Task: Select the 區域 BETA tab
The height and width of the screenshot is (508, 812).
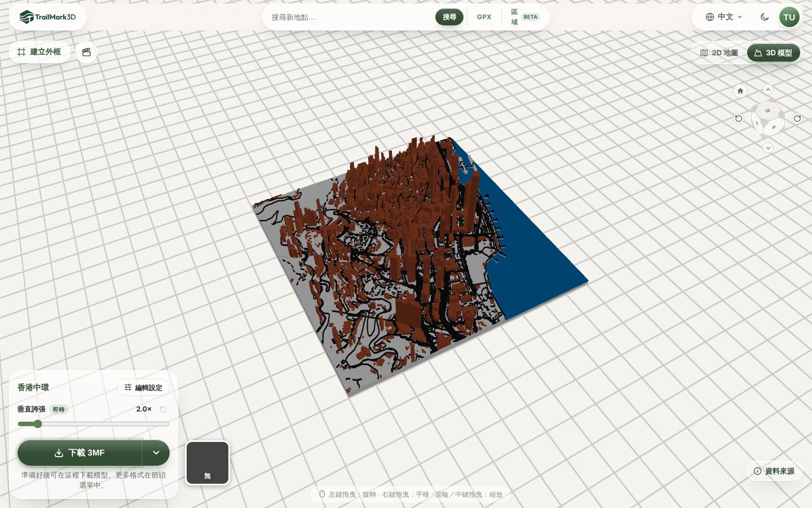Action: tap(525, 17)
